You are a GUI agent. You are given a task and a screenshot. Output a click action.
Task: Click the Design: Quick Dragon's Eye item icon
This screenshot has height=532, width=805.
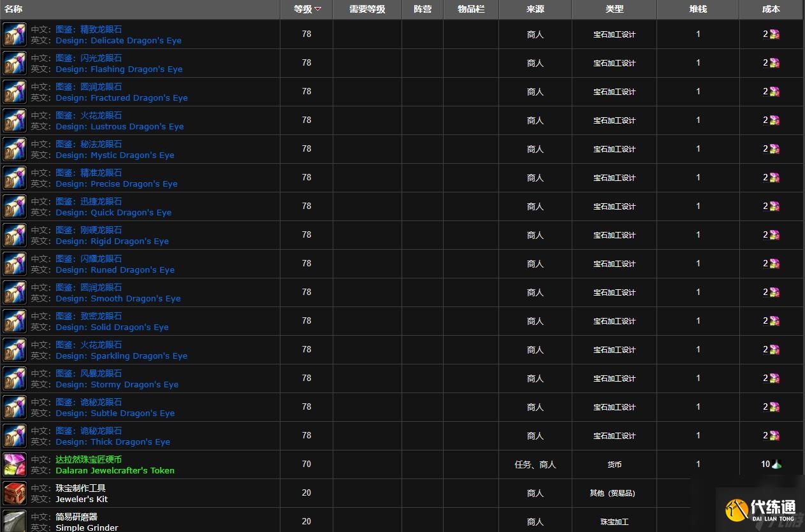15,206
